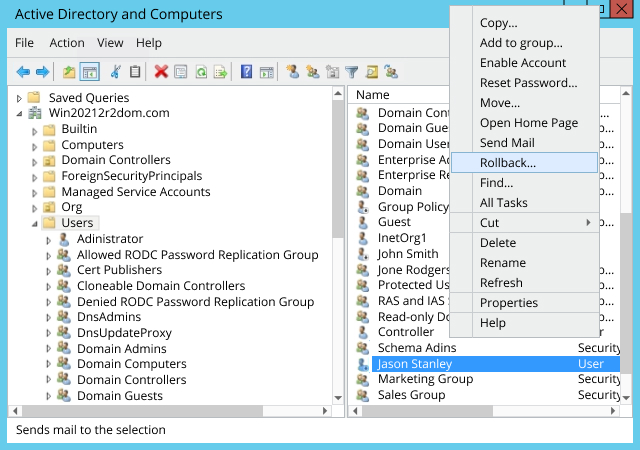Click the clipboard Paste toolbar icon
The height and width of the screenshot is (450, 640).
click(135, 72)
